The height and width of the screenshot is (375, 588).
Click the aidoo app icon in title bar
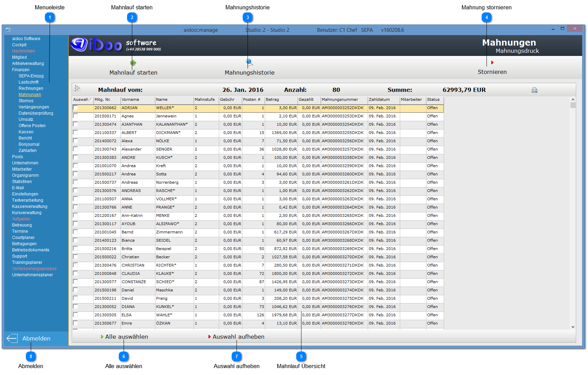[x=8, y=30]
